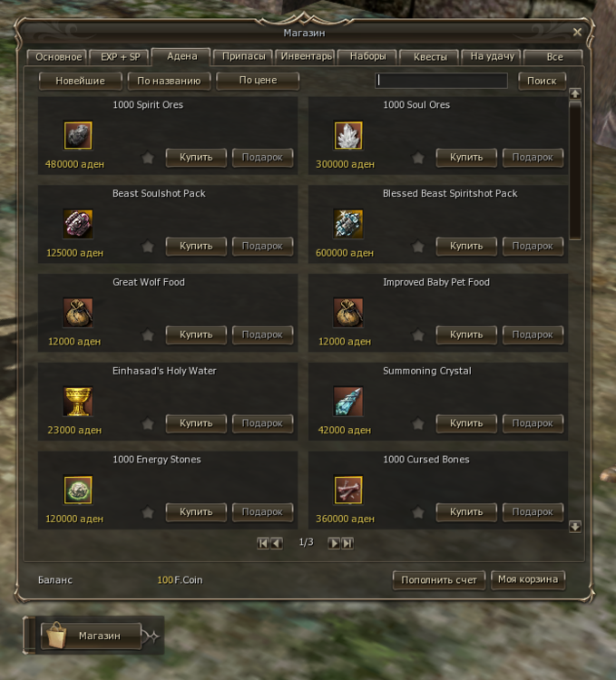Jump to the last shop page

click(x=347, y=543)
